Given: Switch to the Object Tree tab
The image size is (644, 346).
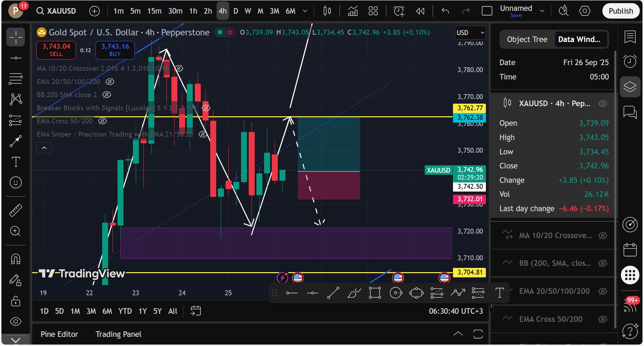Looking at the screenshot, I should tap(527, 40).
